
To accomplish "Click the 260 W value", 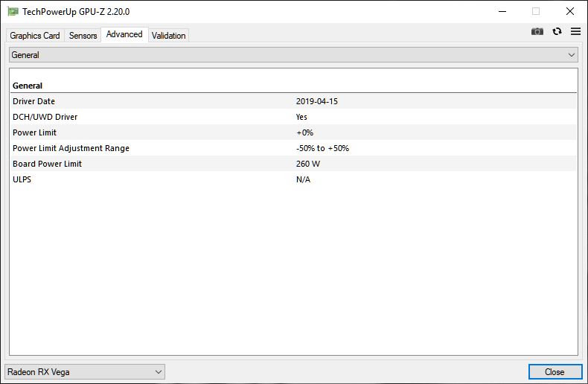I will 308,164.
